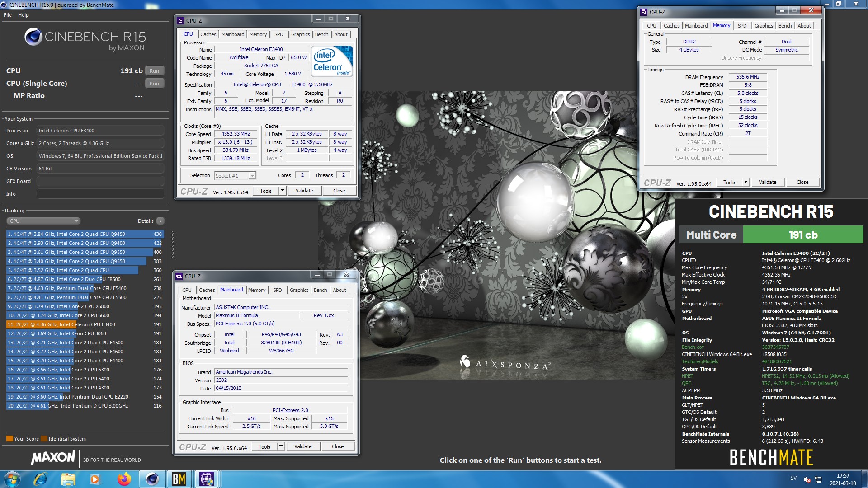Click the Details label in Ranking
This screenshot has height=488, width=868.
[146, 221]
